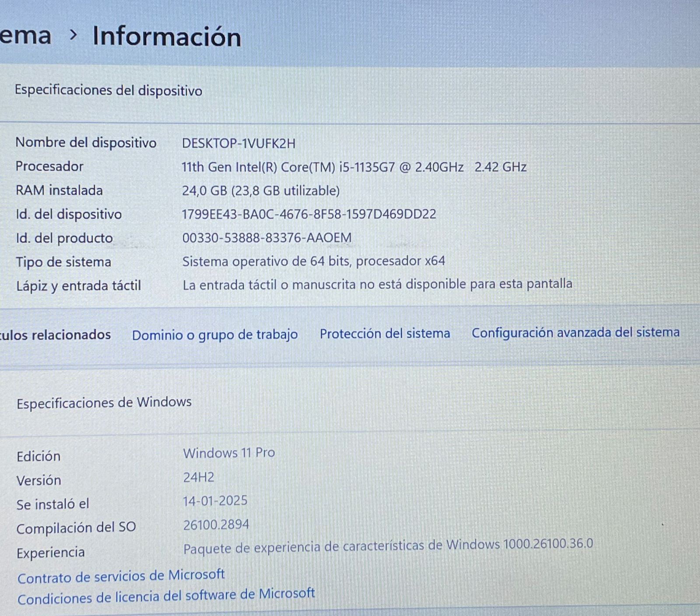Click the Id. del dispositivo label
Screen dimensions: 700x616
(69, 214)
